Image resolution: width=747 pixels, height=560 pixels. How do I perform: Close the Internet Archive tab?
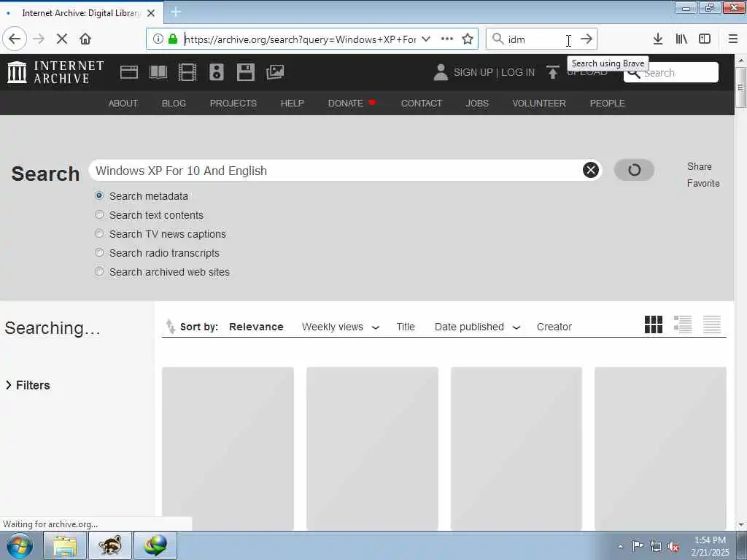click(x=151, y=13)
